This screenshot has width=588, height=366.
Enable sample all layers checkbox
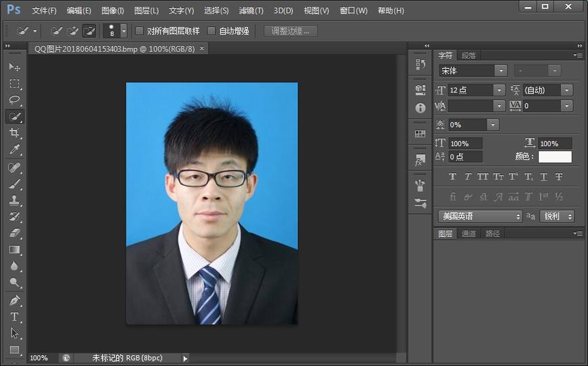tap(139, 30)
